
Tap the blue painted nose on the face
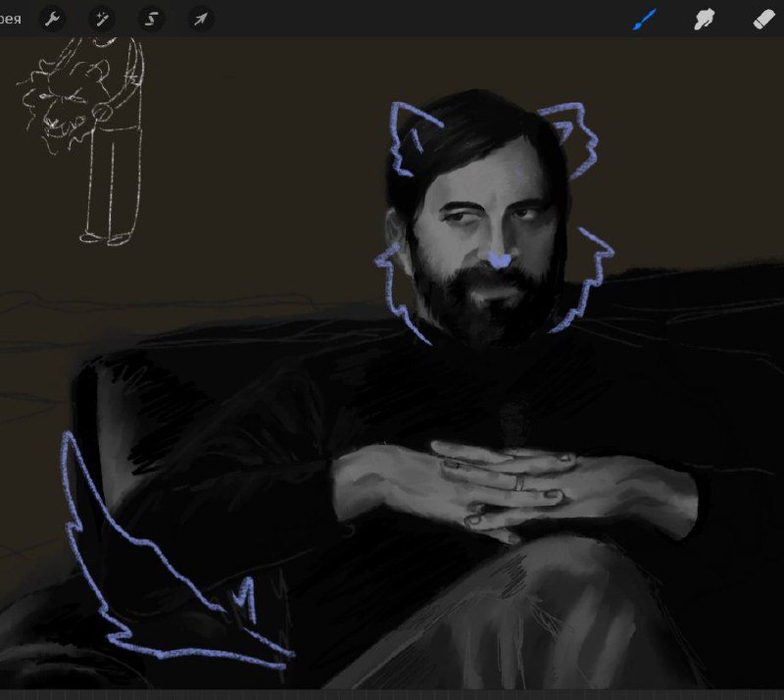coord(499,259)
